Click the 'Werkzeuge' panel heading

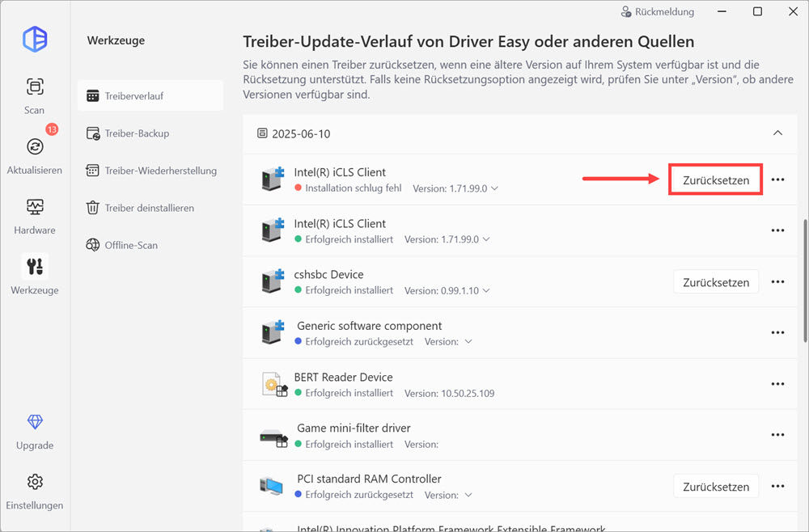pyautogui.click(x=116, y=40)
